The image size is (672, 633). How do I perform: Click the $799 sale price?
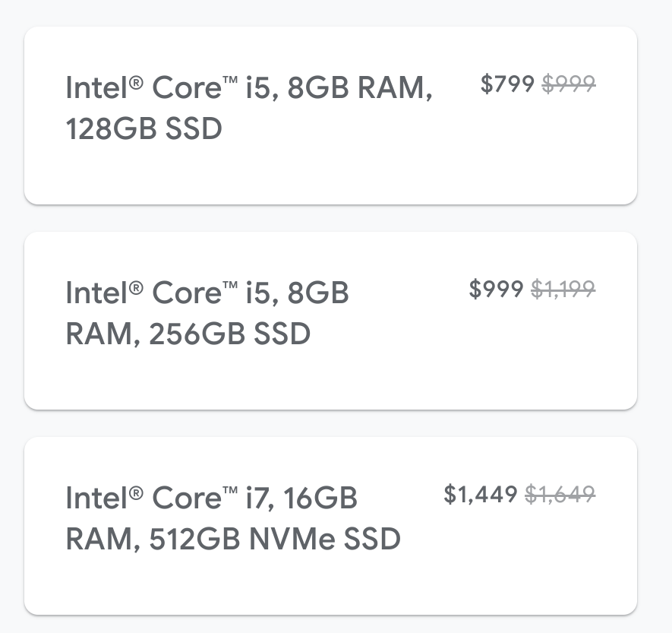pos(507,83)
